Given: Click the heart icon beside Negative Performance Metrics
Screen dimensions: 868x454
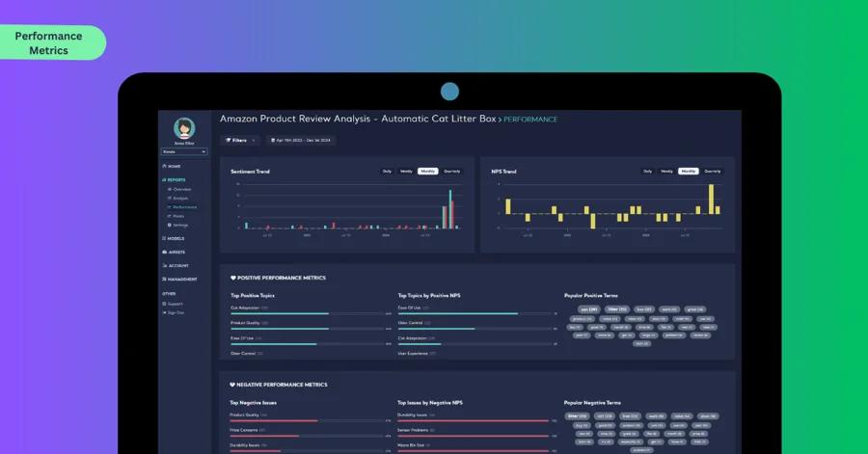Looking at the screenshot, I should 232,385.
